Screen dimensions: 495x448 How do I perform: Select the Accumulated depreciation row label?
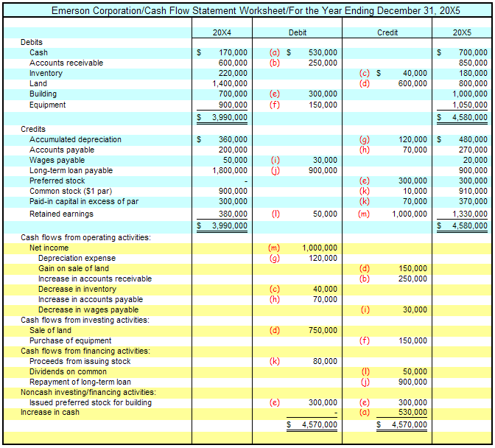(75, 139)
